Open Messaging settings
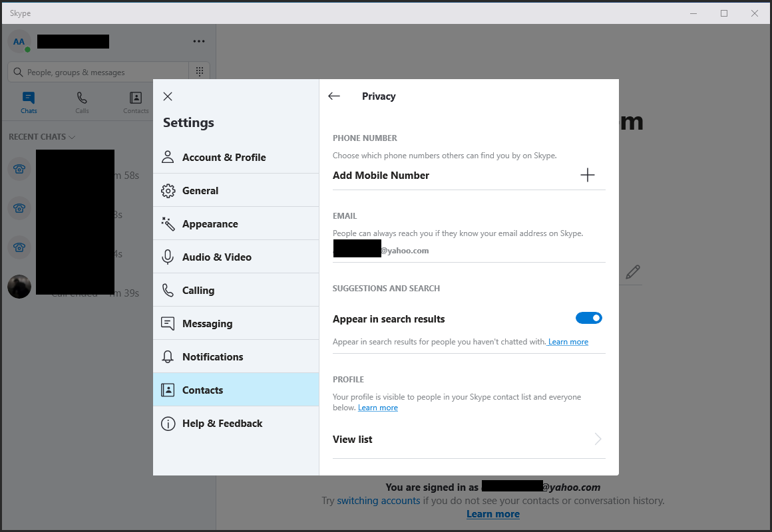Image resolution: width=772 pixels, height=532 pixels. (x=236, y=323)
